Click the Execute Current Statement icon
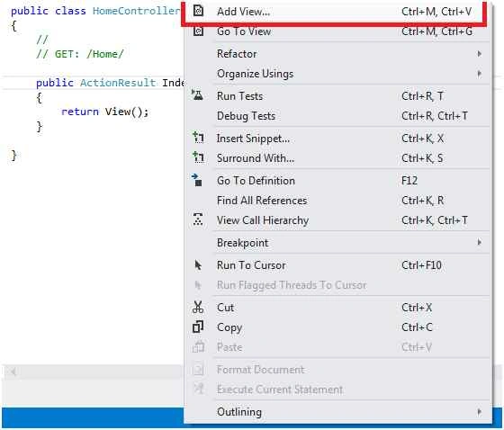This screenshot has height=430, width=504. point(198,389)
